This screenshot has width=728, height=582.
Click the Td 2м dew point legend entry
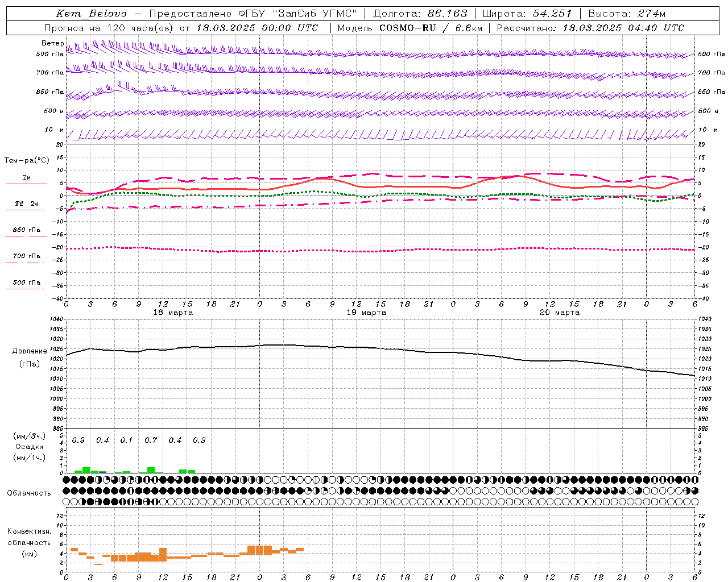26,203
